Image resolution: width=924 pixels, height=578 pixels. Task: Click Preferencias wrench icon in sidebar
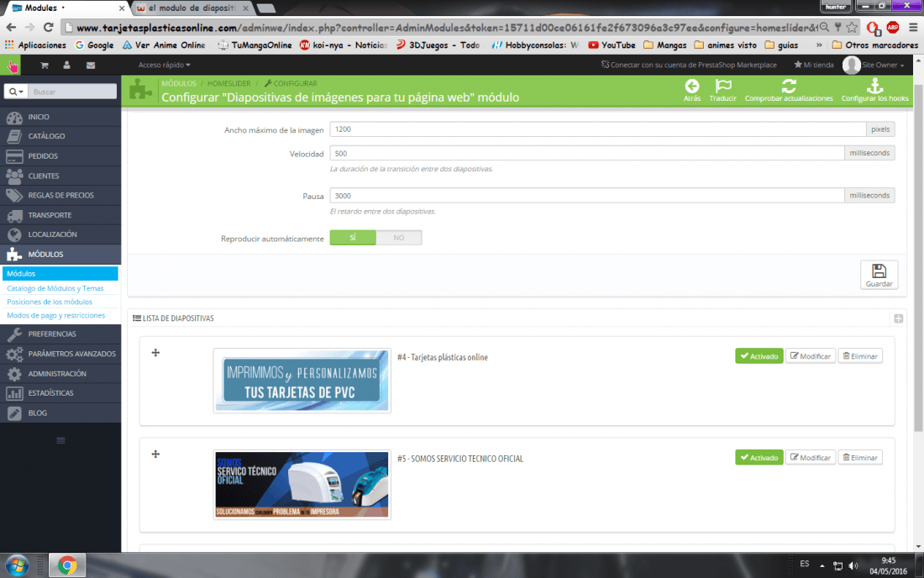tap(14, 334)
